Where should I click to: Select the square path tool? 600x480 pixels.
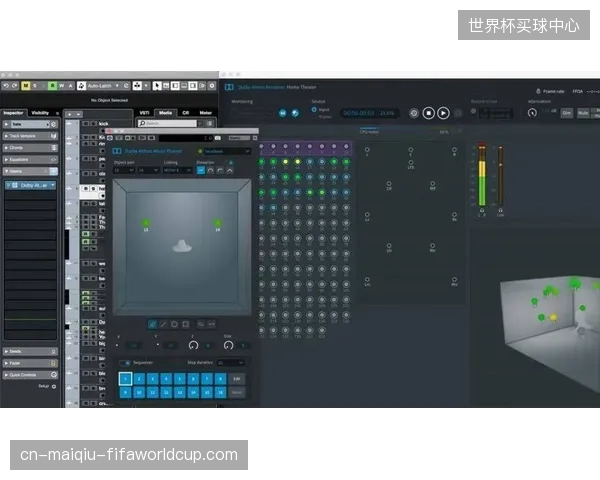[x=186, y=324]
